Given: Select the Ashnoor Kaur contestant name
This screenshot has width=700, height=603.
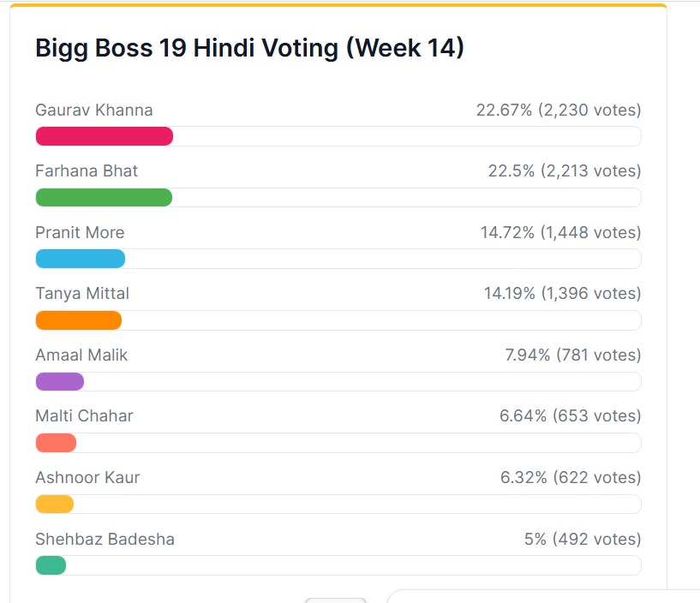Looking at the screenshot, I should (x=87, y=477).
